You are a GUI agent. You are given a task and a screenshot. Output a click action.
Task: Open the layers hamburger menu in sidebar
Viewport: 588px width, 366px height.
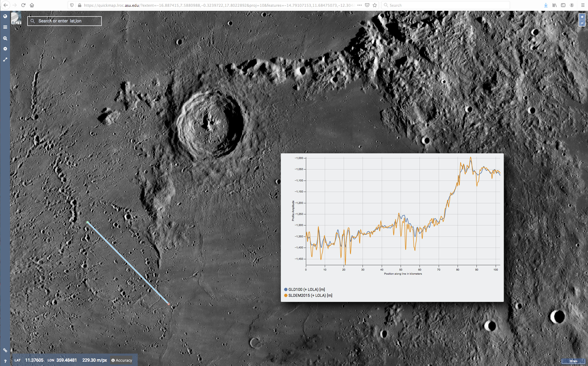(x=5, y=27)
